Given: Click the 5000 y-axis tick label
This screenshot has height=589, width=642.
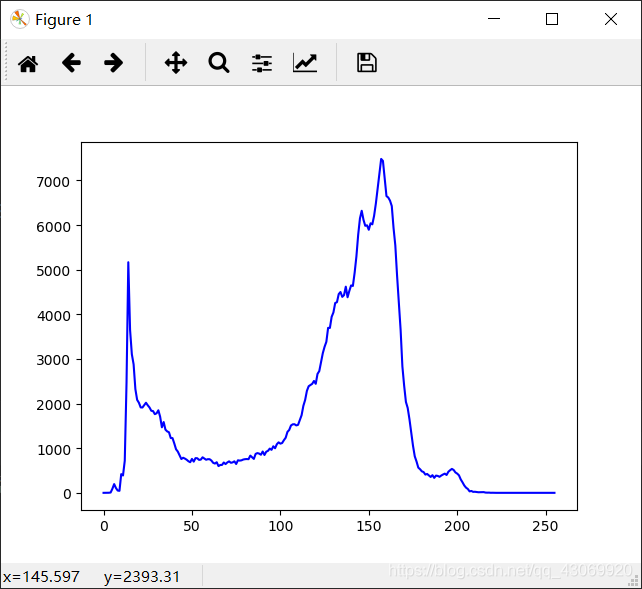Looking at the screenshot, I should (53, 271).
